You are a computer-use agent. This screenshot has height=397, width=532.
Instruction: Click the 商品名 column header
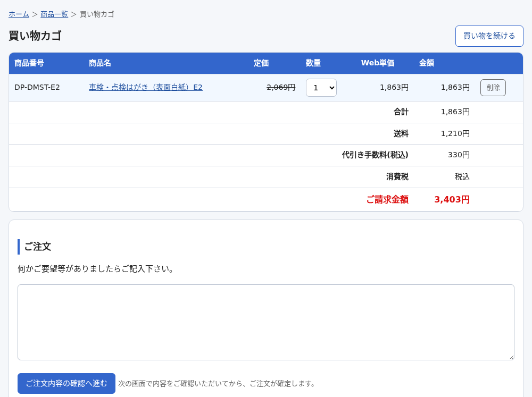tap(100, 63)
